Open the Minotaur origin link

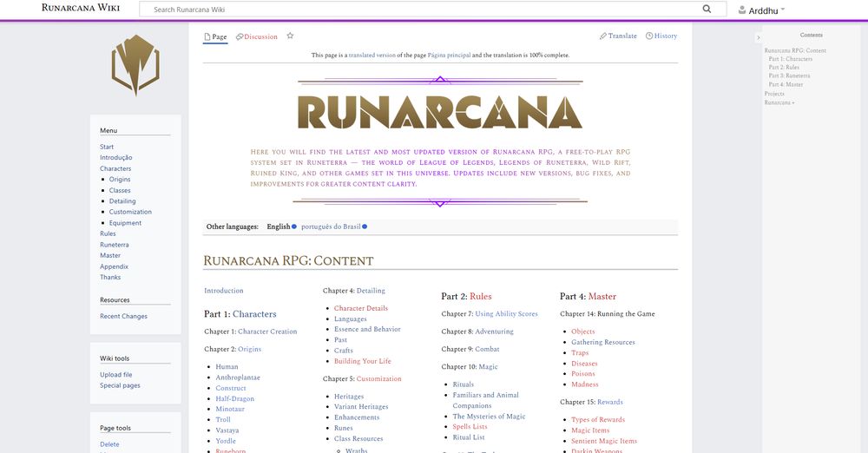pyautogui.click(x=230, y=410)
